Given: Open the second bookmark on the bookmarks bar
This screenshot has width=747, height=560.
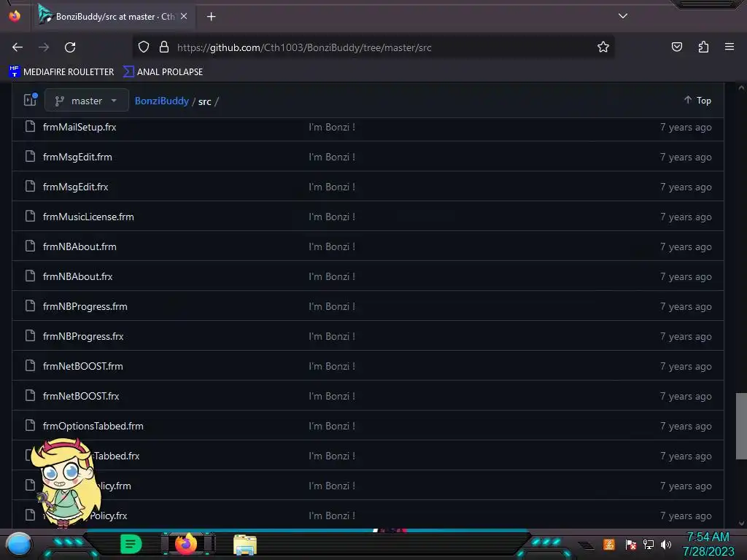Looking at the screenshot, I should click(163, 72).
